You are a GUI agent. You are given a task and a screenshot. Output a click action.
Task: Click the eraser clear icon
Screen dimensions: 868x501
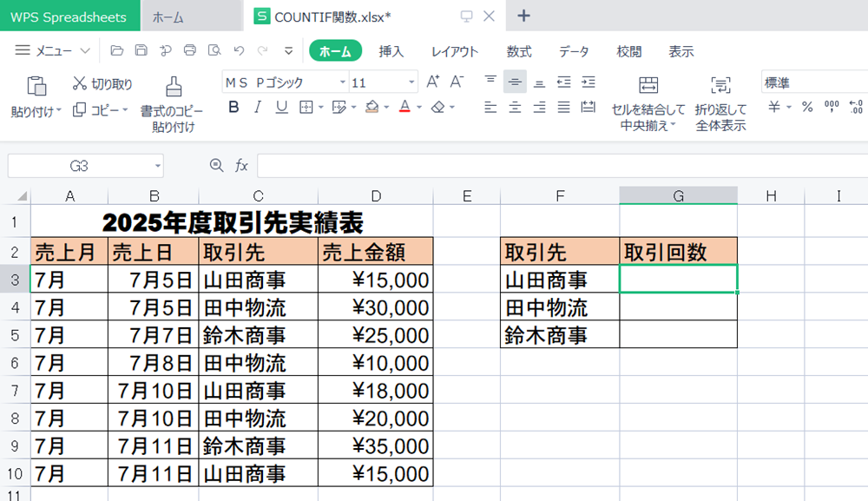[x=437, y=107]
